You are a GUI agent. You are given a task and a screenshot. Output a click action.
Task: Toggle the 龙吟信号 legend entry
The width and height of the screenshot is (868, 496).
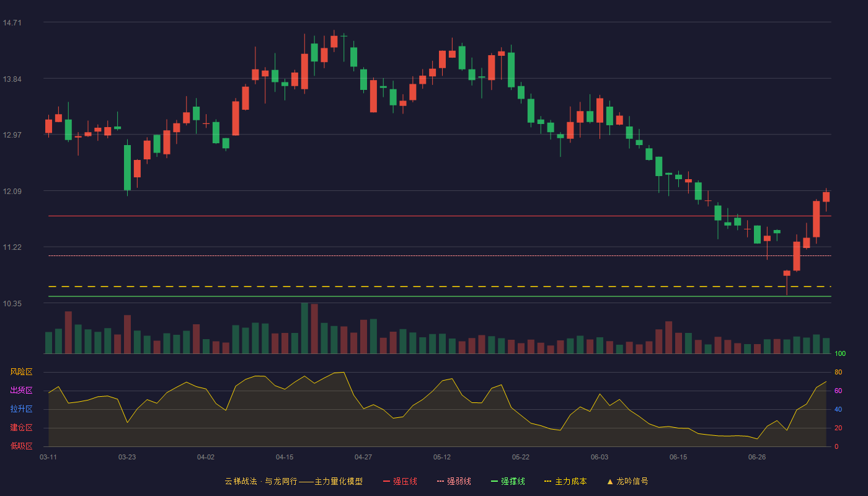[627, 481]
